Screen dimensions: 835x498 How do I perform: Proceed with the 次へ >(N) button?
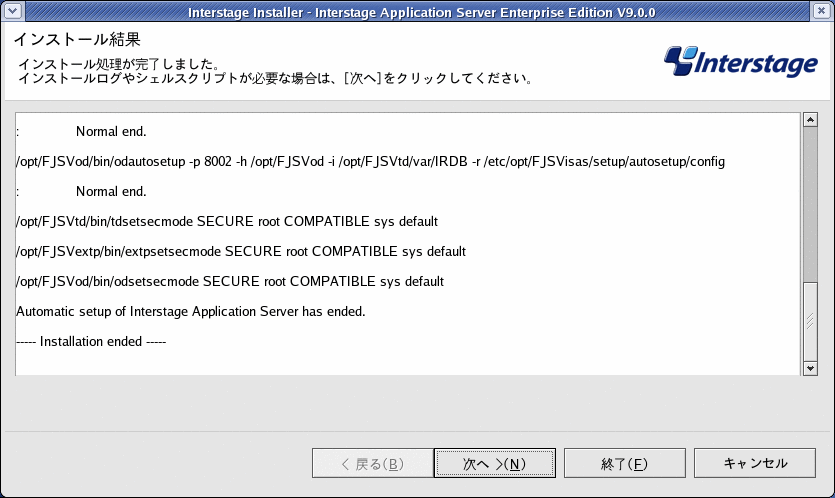coord(495,463)
